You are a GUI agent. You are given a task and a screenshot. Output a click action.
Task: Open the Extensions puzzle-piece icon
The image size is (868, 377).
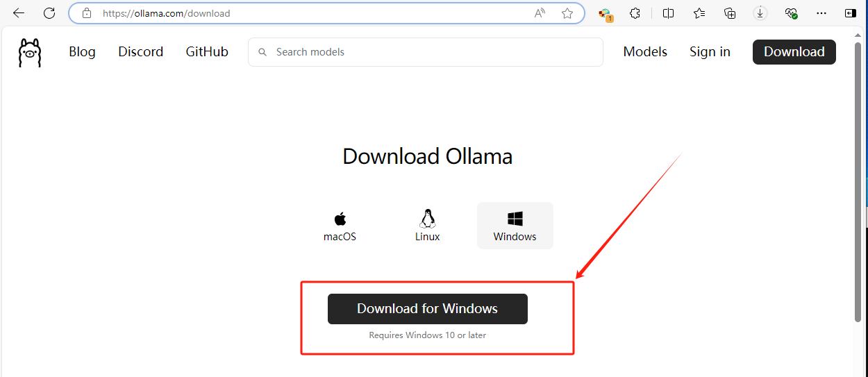pyautogui.click(x=635, y=13)
